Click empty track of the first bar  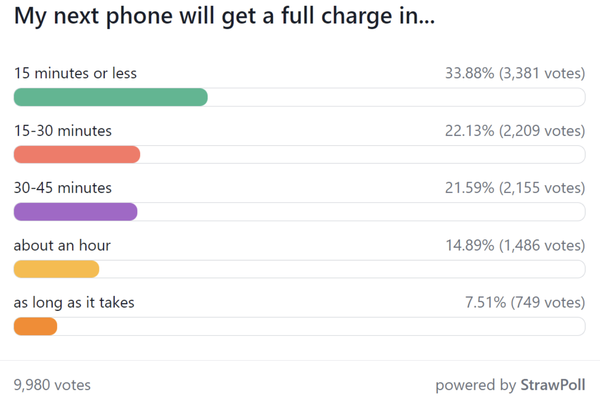pyautogui.click(x=396, y=97)
